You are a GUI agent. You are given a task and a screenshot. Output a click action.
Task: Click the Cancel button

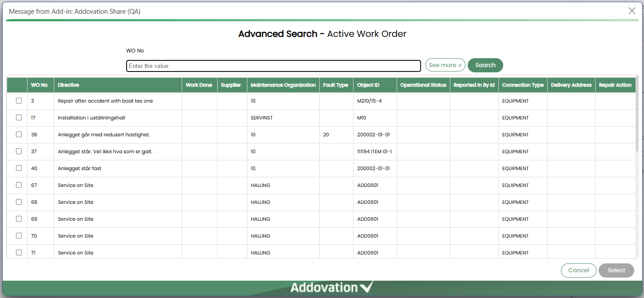(578, 270)
